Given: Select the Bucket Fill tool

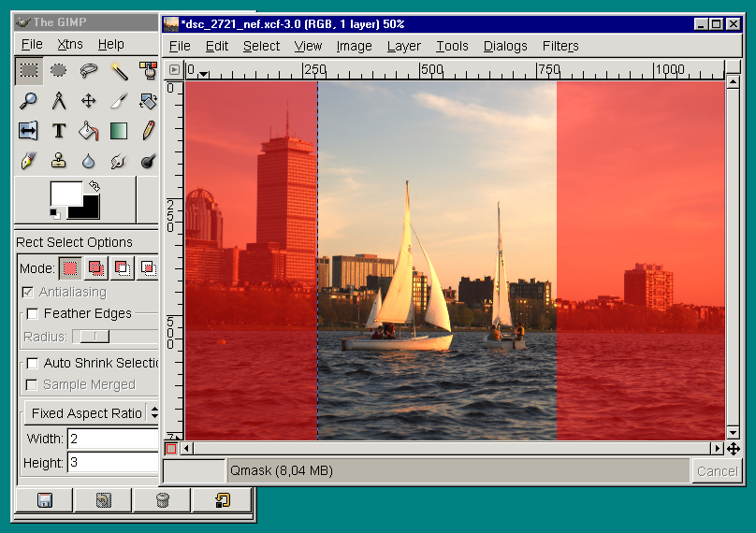Looking at the screenshot, I should click(88, 131).
